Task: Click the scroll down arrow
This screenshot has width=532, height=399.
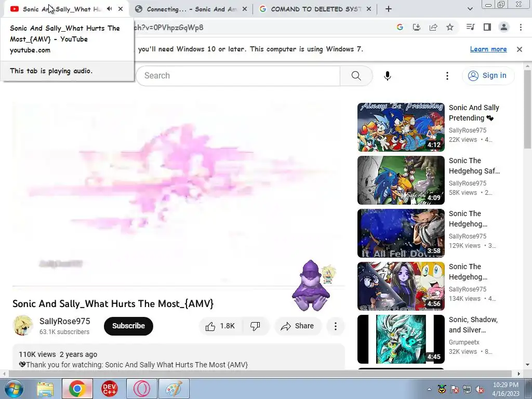Action: click(527, 365)
